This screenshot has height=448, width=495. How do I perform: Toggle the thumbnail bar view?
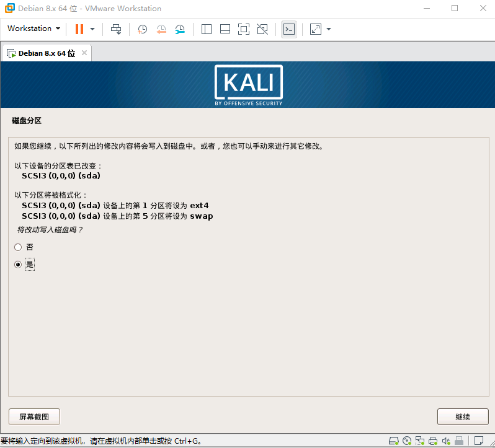coord(225,29)
